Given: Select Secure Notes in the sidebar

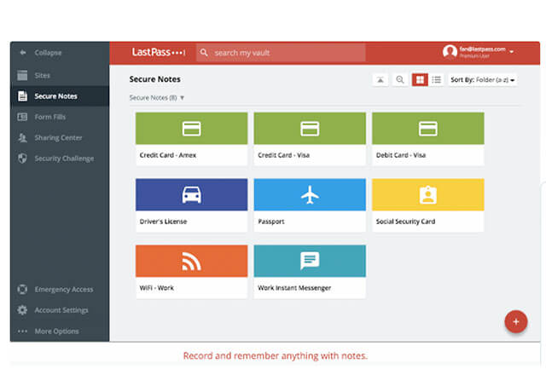Looking at the screenshot, I should point(55,96).
